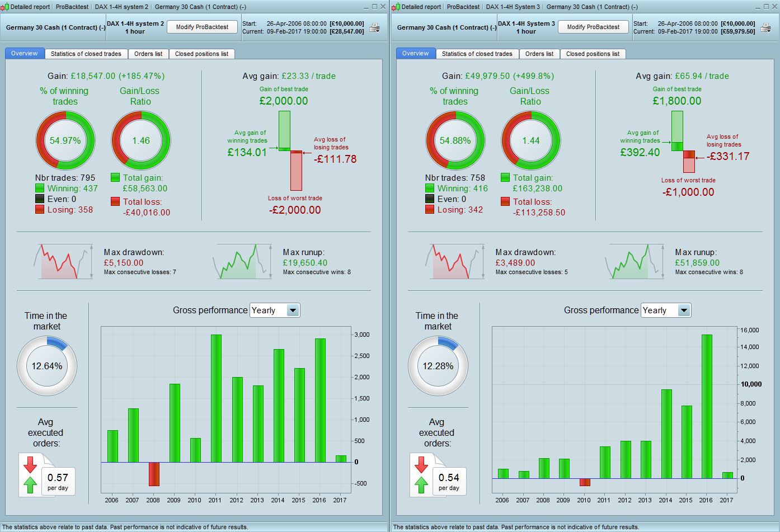Select the red 2010 bar in System 3 yearly chart
The height and width of the screenshot is (532, 780).
[x=585, y=482]
